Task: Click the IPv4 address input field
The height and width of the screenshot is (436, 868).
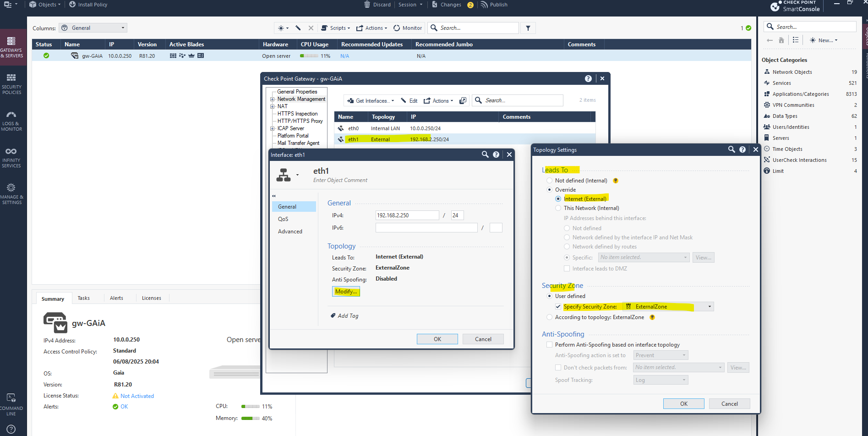Action: pos(407,215)
